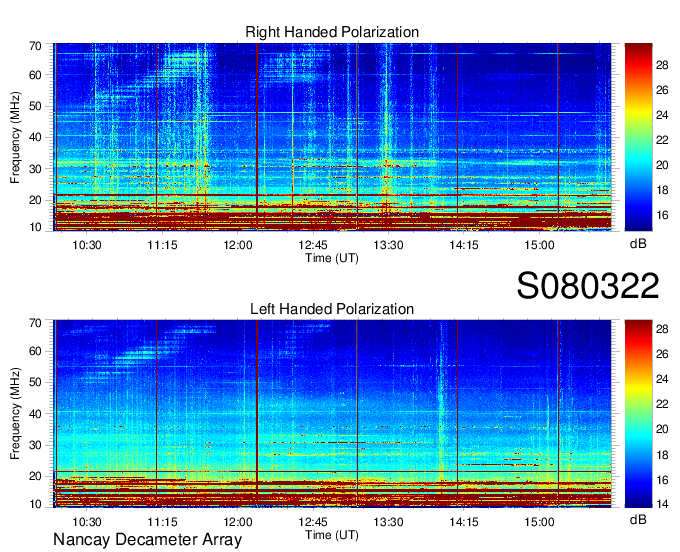This screenshot has height=552, width=680.
Task: Click the "dB" label under left-handed colorbar
Action: [x=638, y=520]
